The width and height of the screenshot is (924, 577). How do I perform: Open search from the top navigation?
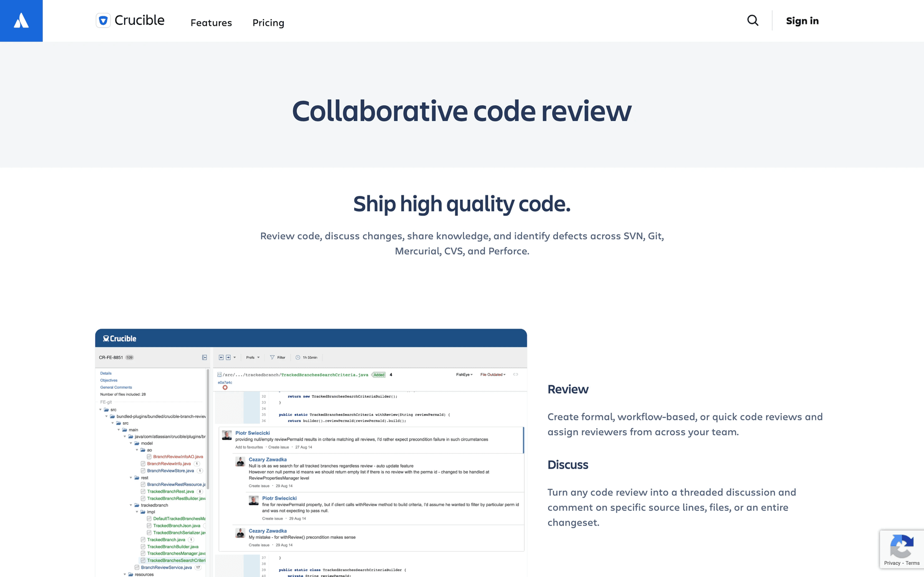tap(752, 21)
